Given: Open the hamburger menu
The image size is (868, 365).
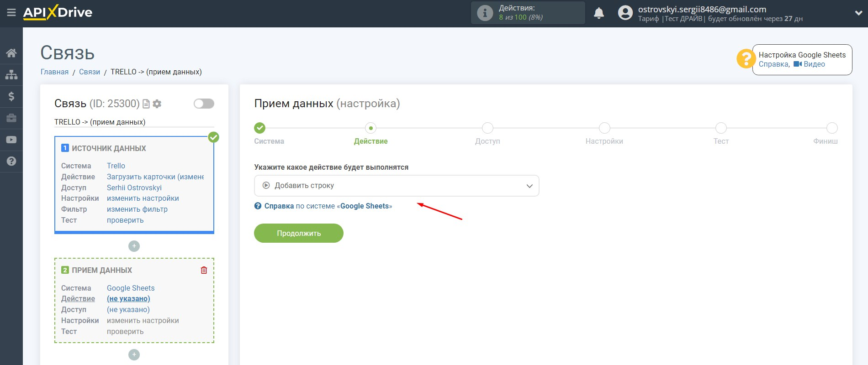Looking at the screenshot, I should (11, 13).
